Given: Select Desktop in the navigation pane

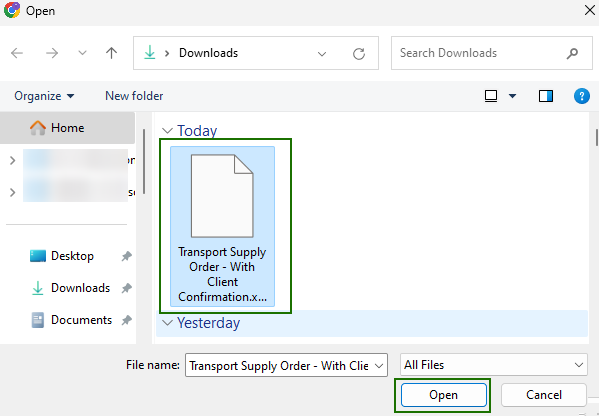Looking at the screenshot, I should pos(72,256).
